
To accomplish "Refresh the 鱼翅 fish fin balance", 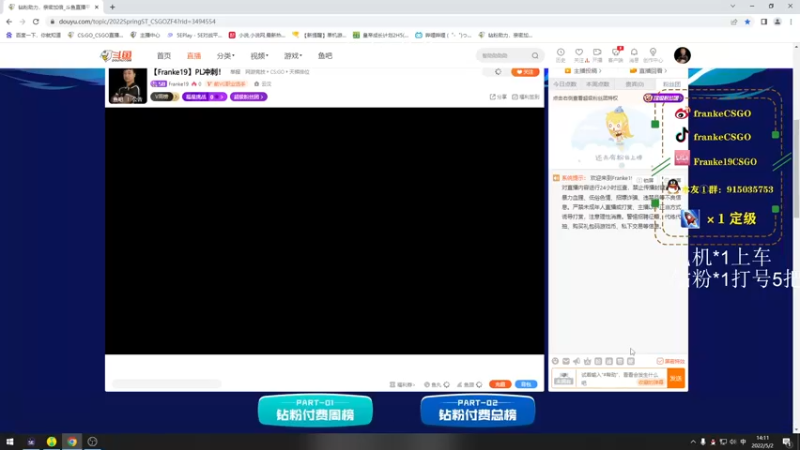I will 479,384.
